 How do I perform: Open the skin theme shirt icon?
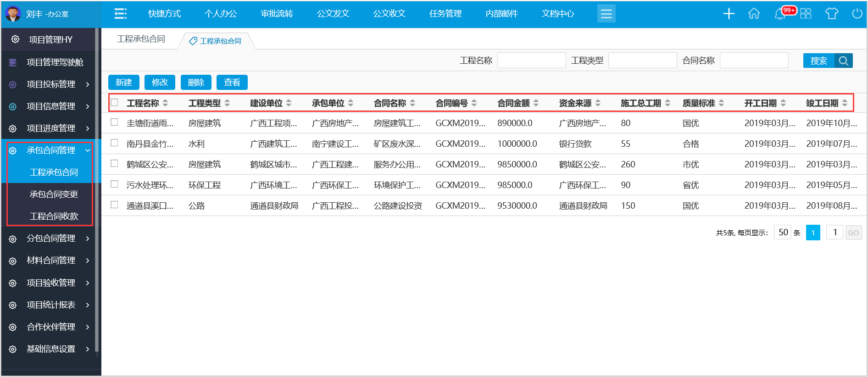[831, 14]
